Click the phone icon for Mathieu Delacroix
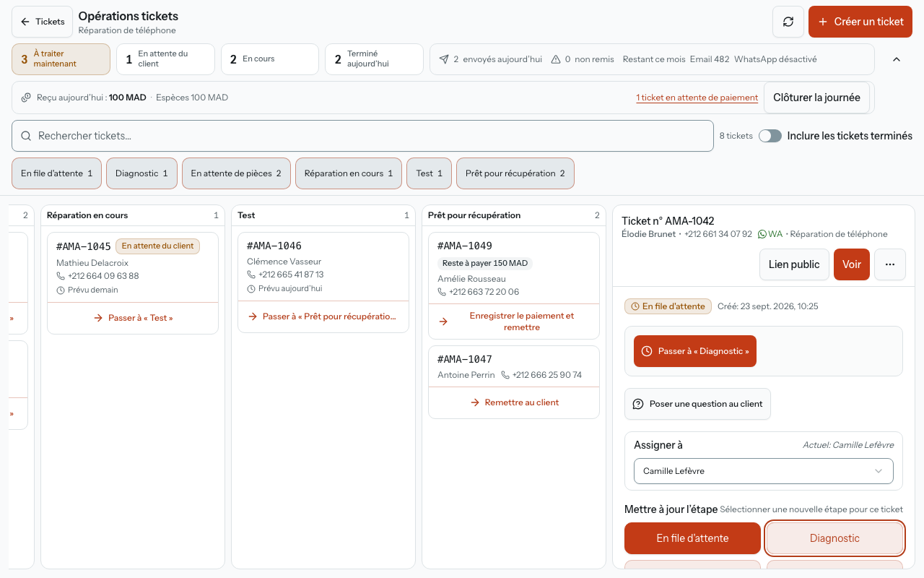 click(x=61, y=276)
